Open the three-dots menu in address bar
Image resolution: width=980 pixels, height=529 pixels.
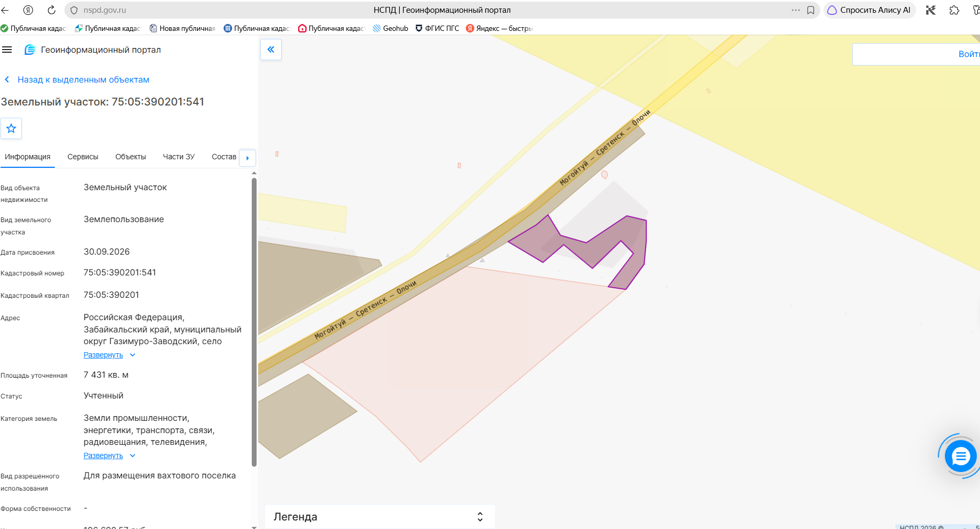click(x=795, y=10)
